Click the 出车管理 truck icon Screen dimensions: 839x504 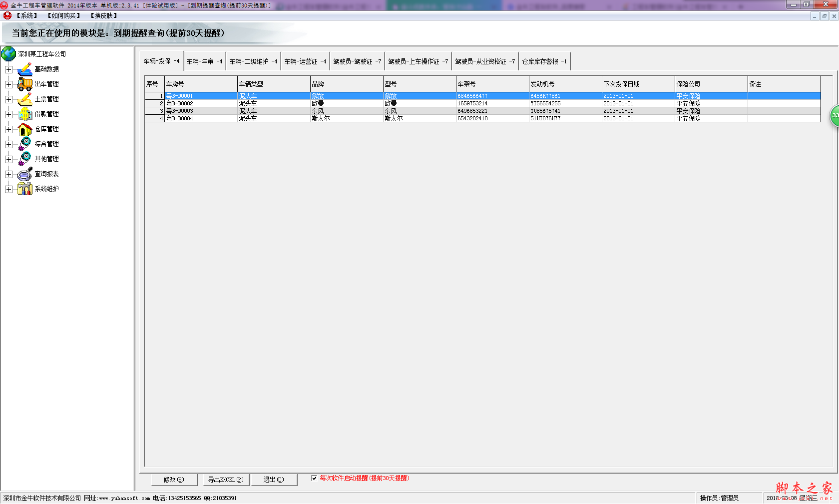click(x=24, y=84)
